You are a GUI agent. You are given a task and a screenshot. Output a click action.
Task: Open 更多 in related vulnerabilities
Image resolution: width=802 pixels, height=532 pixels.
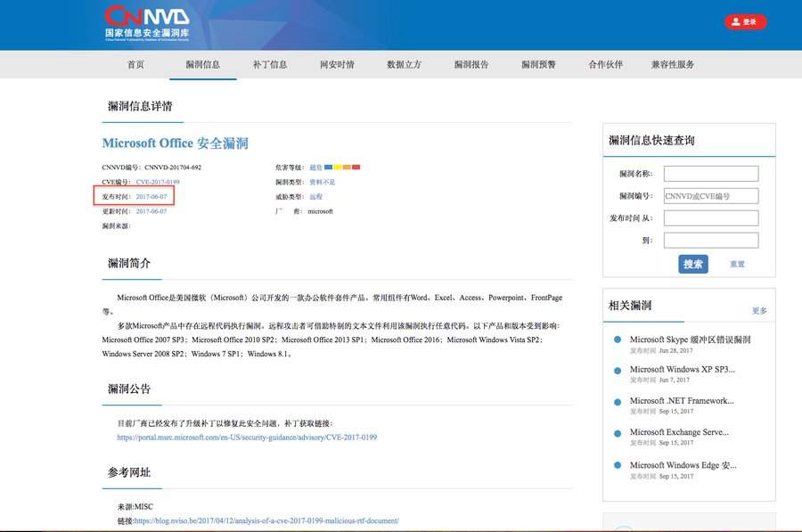(759, 310)
